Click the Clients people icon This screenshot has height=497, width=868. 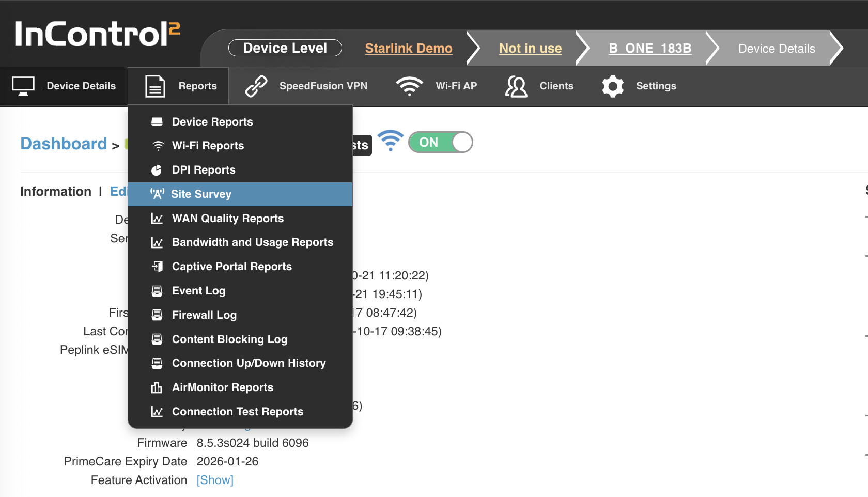point(516,86)
